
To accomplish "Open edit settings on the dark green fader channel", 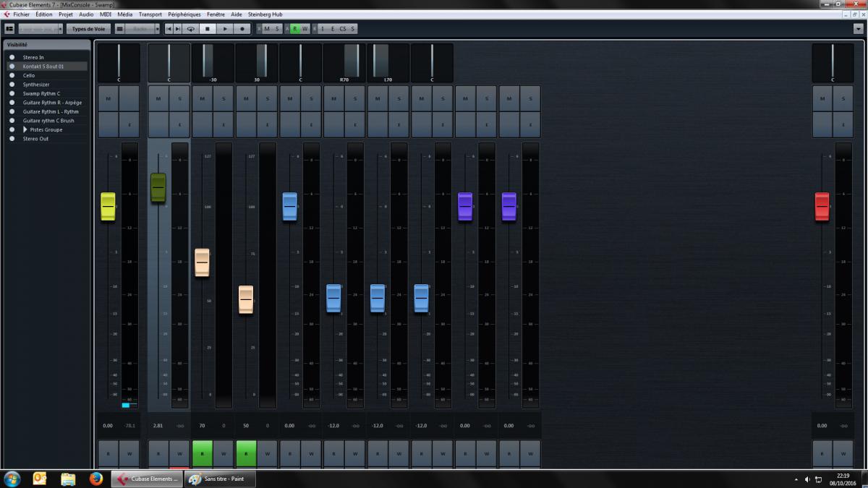I will 180,124.
